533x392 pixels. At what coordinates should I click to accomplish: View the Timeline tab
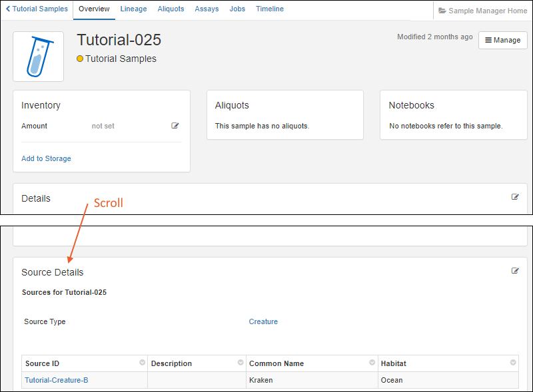tap(270, 9)
